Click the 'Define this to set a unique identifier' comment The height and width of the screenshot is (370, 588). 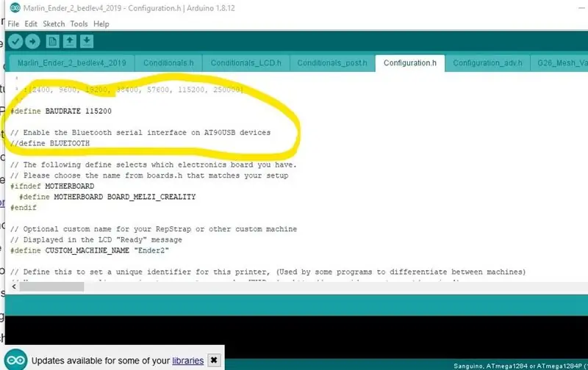(268, 272)
